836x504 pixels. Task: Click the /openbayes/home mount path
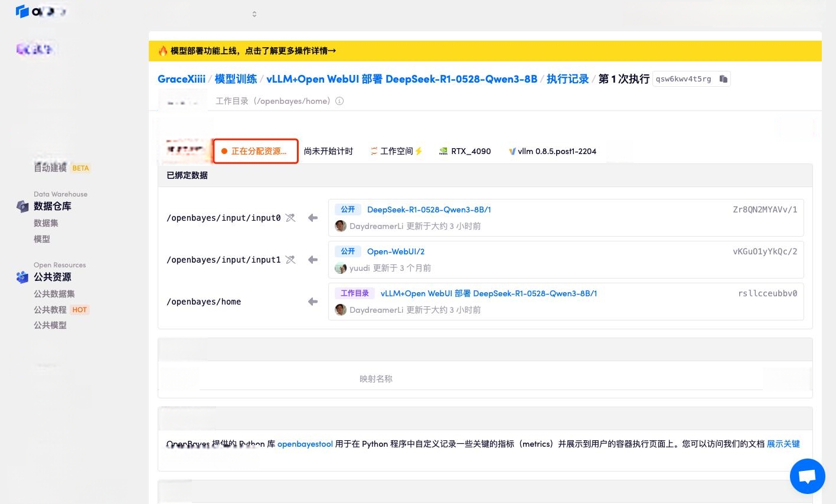[x=204, y=302]
